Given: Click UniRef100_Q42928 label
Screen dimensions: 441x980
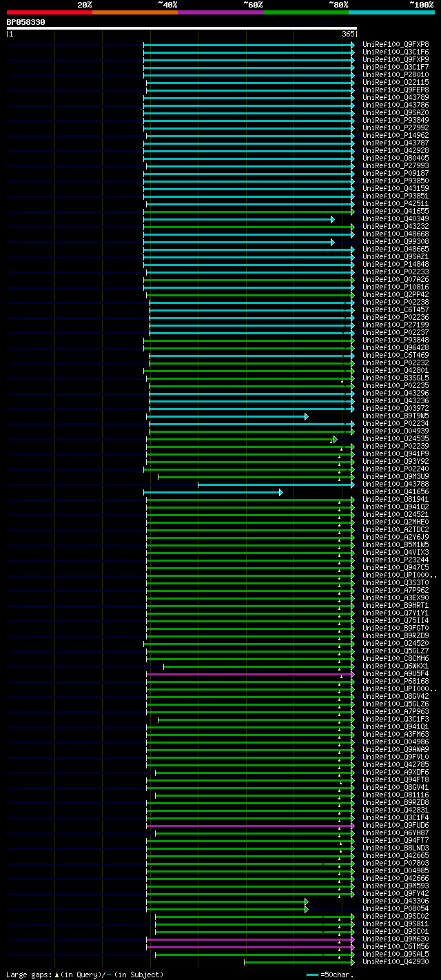Looking at the screenshot, I should (396, 150).
